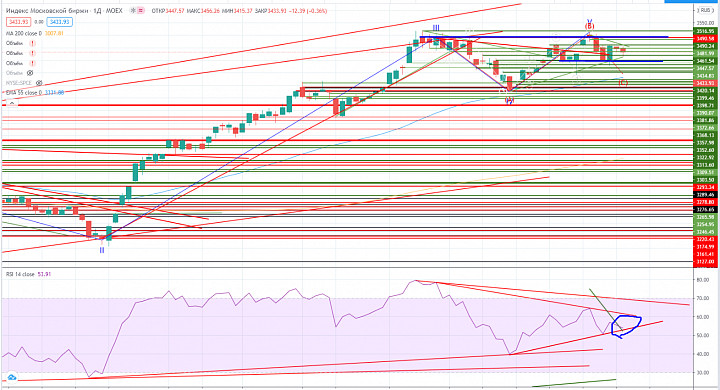Click red warning icon on third Объём row

point(32,63)
